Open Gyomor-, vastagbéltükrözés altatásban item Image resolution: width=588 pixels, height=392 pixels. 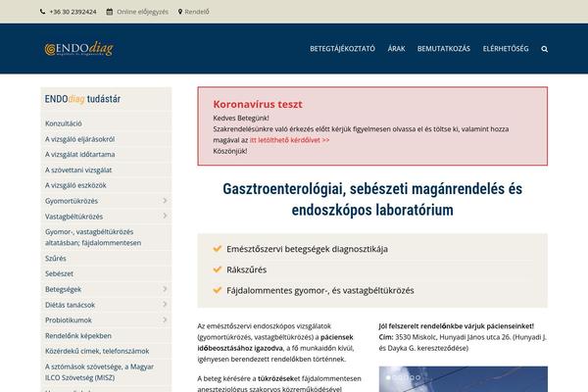(x=93, y=237)
